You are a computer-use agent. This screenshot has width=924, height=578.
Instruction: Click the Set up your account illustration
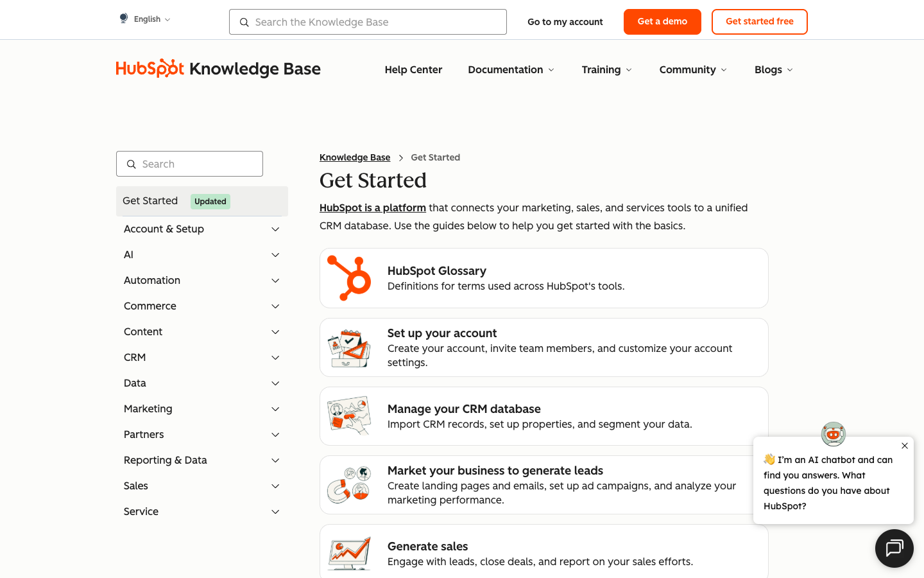pyautogui.click(x=349, y=348)
